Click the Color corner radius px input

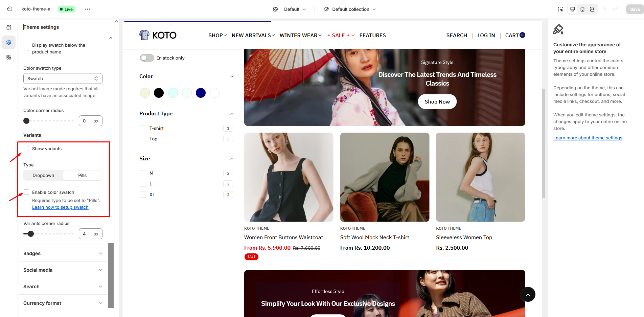91,121
